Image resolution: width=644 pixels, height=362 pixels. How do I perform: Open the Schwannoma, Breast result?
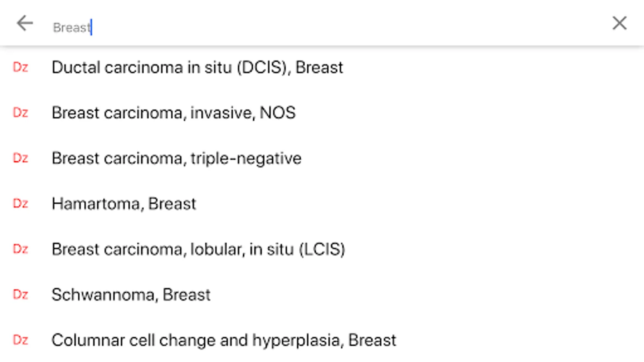(131, 295)
